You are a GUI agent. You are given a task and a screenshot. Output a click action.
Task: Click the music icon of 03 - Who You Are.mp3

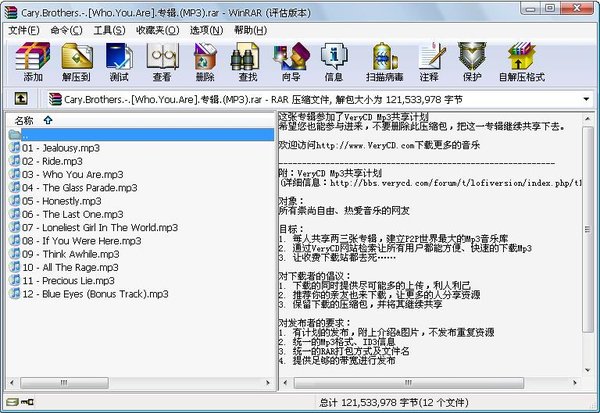(x=15, y=174)
